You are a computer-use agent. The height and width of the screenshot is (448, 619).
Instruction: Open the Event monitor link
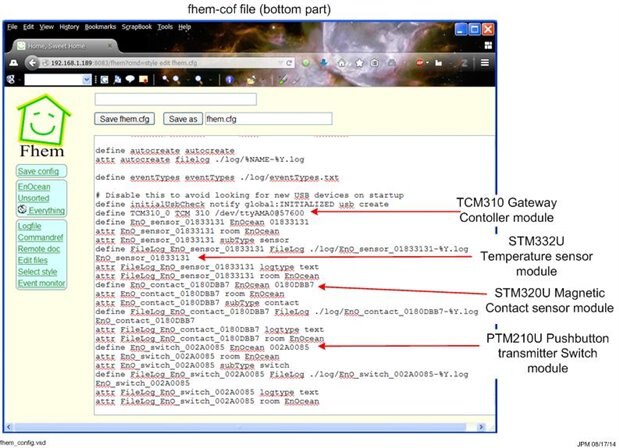tap(41, 283)
